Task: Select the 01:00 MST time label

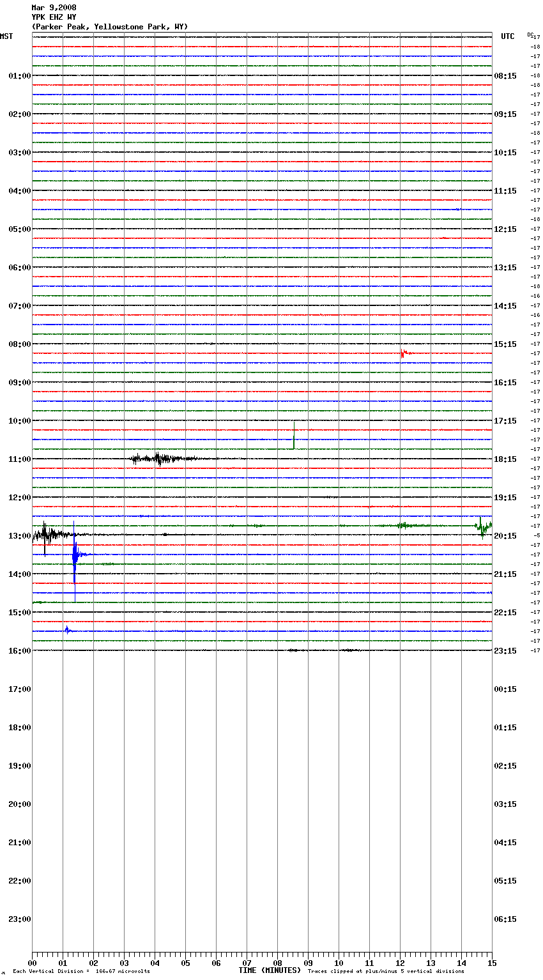Action: click(20, 75)
